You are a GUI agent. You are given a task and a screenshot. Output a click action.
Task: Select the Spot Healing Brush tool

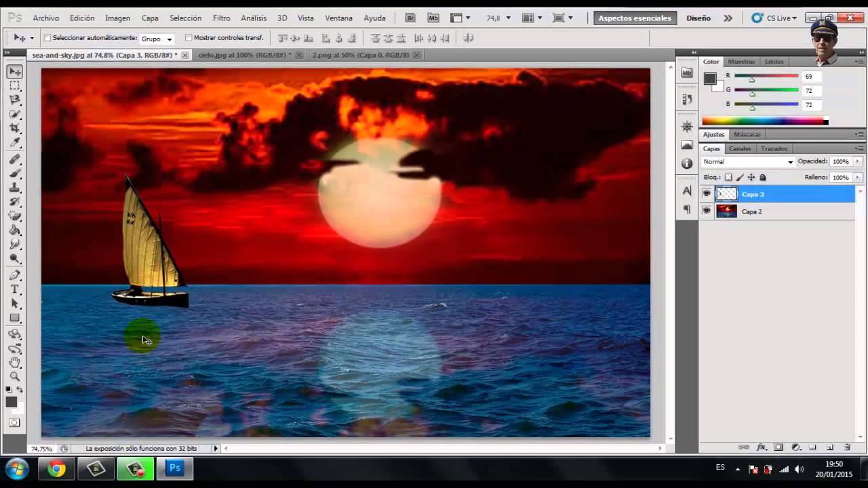click(x=15, y=159)
